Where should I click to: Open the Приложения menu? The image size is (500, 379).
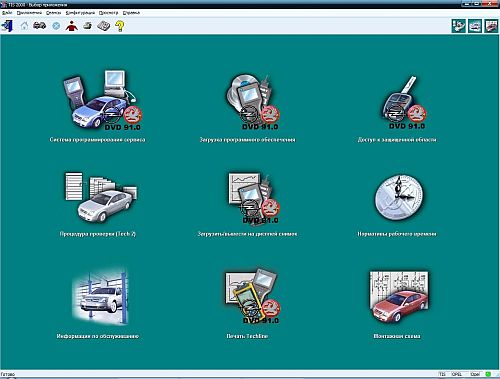[29, 13]
